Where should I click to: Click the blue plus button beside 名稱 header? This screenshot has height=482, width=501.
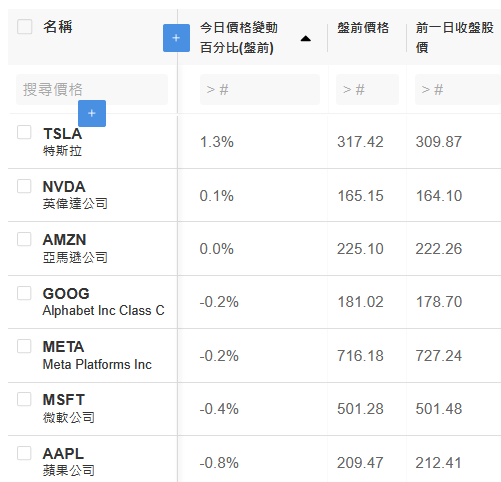176,38
